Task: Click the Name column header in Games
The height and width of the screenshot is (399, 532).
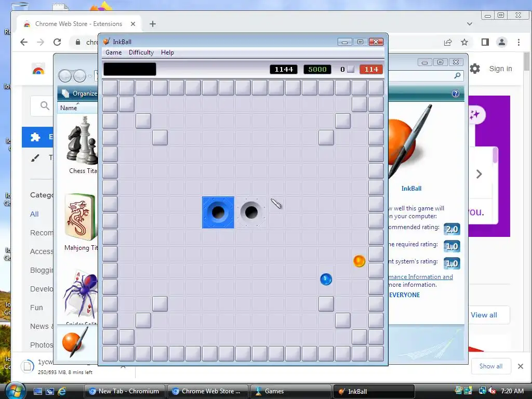Action: pos(69,108)
